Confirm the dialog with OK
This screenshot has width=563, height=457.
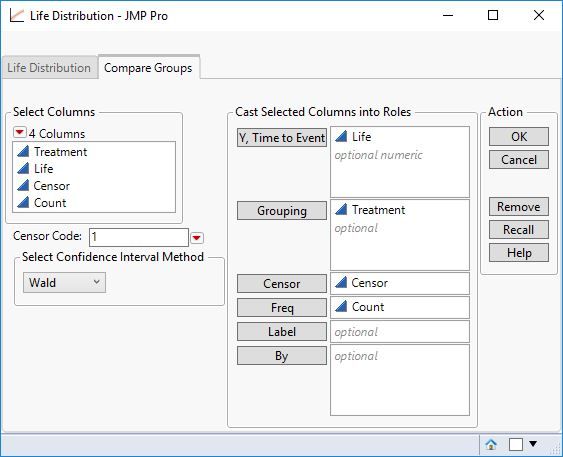519,136
